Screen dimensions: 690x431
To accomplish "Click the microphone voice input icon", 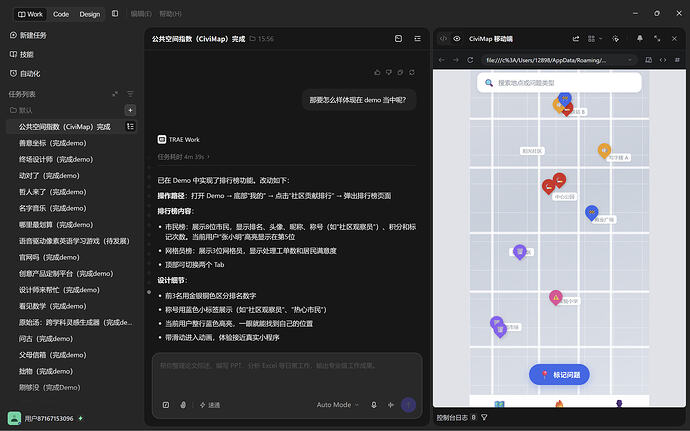I will 374,405.
